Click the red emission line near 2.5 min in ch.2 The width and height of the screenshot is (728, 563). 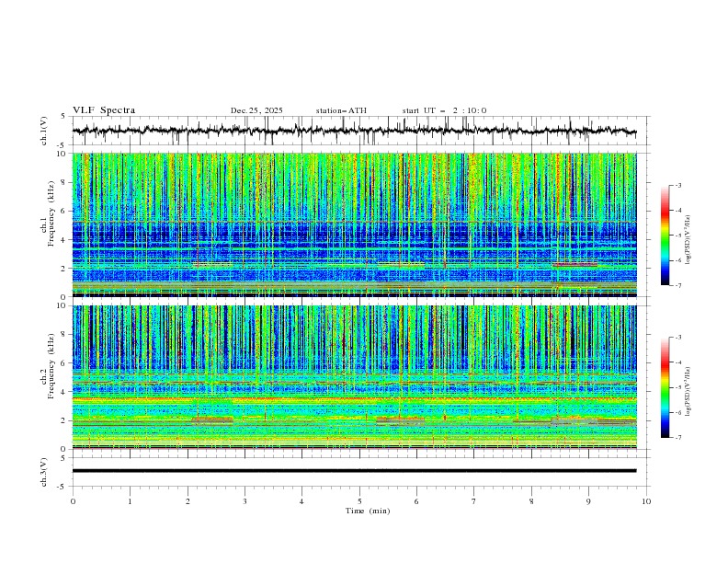pos(212,419)
